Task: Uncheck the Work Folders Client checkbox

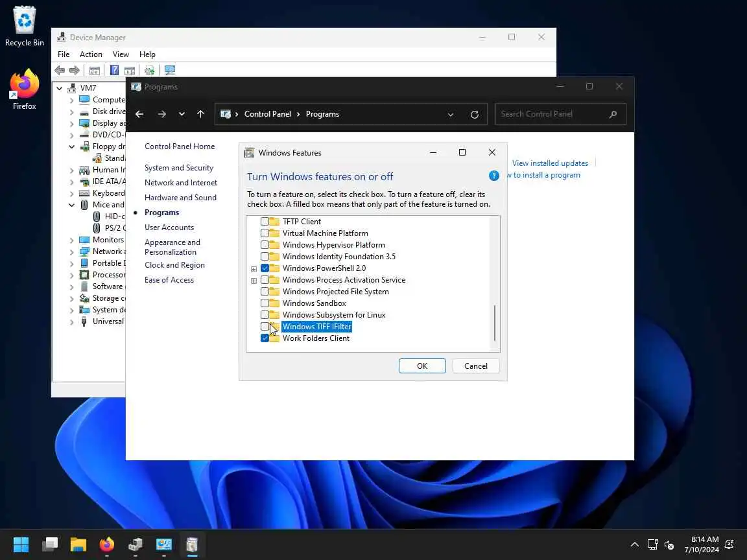Action: coord(265,338)
